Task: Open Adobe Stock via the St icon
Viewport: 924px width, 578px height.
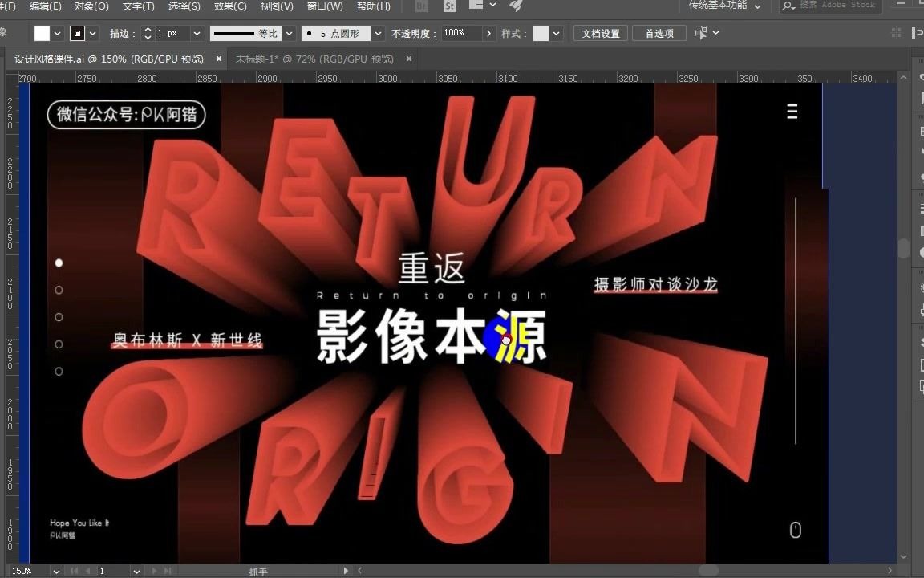Action: 449,6
